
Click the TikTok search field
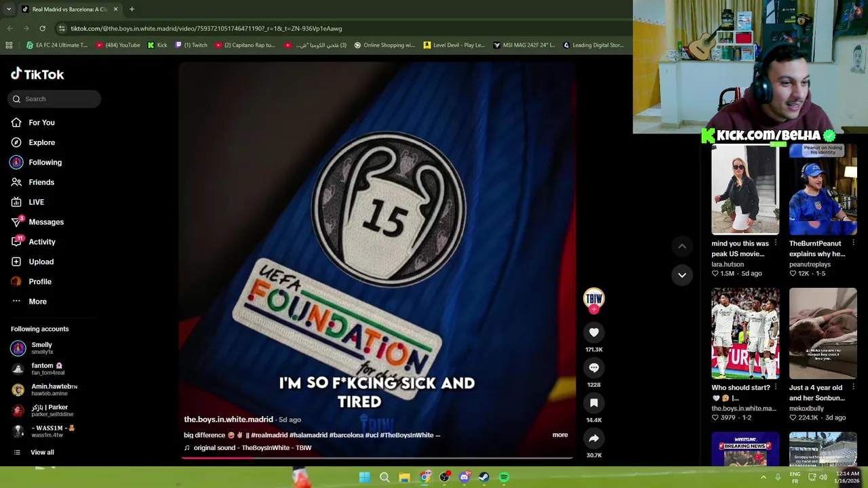pyautogui.click(x=55, y=99)
